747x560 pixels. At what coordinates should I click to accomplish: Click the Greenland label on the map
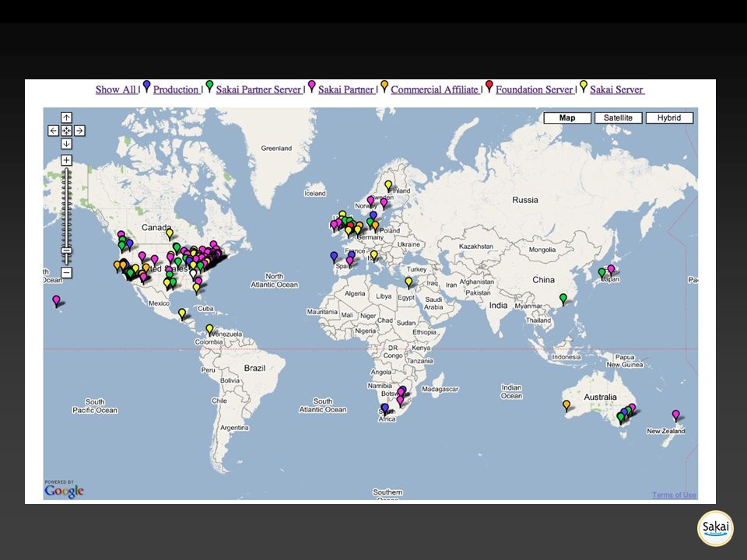pyautogui.click(x=276, y=148)
